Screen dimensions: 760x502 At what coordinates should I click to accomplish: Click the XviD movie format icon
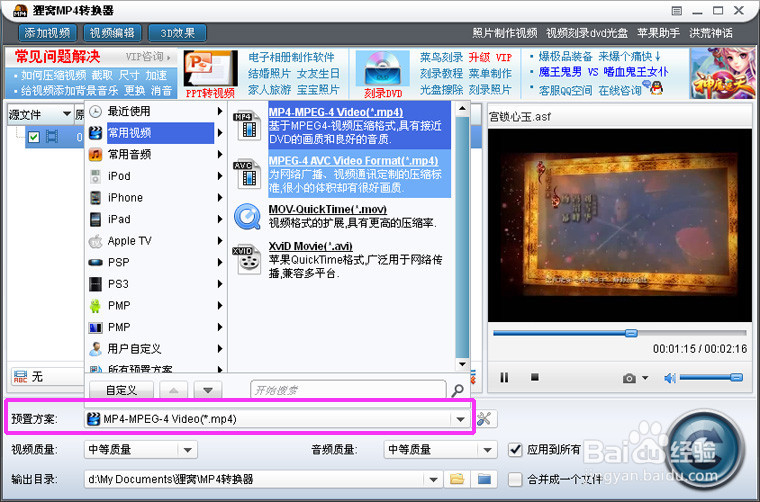247,260
